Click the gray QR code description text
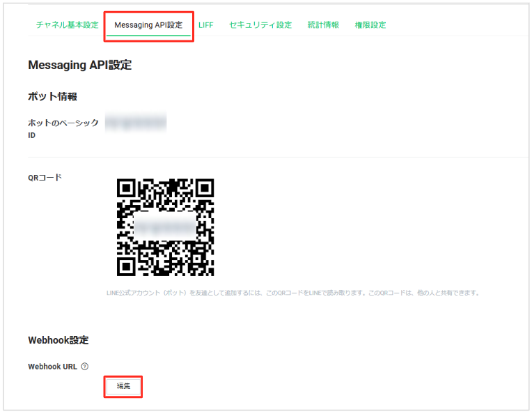This screenshot has width=532, height=414. [288, 293]
